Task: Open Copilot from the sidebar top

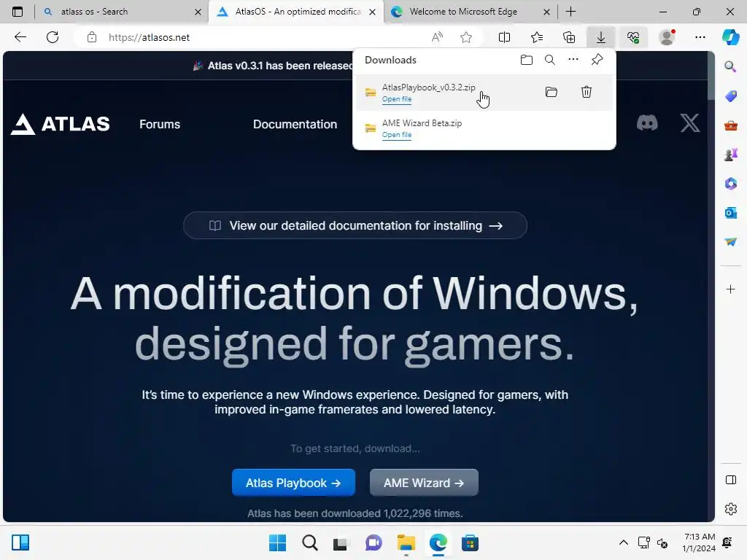Action: [731, 36]
